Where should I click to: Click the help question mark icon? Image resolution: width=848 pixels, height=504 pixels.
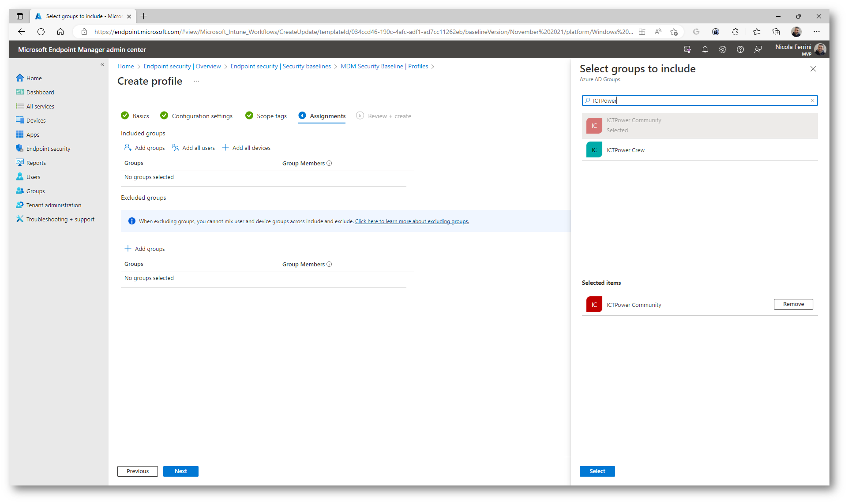740,50
